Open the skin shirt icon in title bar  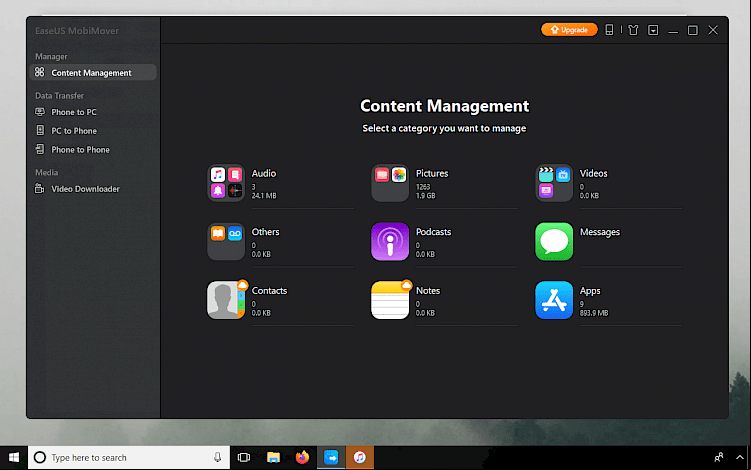pos(633,30)
